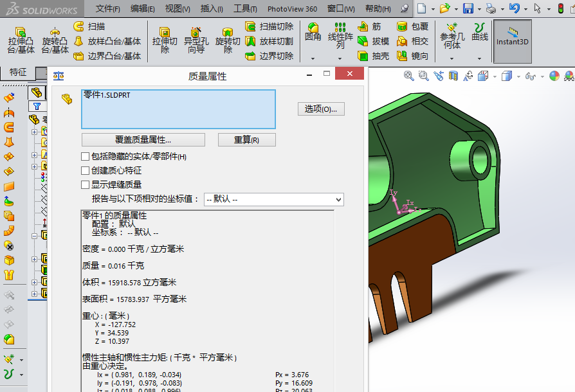Viewport: 575px width, 392px height.
Task: Click the 拉伸凸台/基体 extrude boss tool
Action: tap(21, 40)
